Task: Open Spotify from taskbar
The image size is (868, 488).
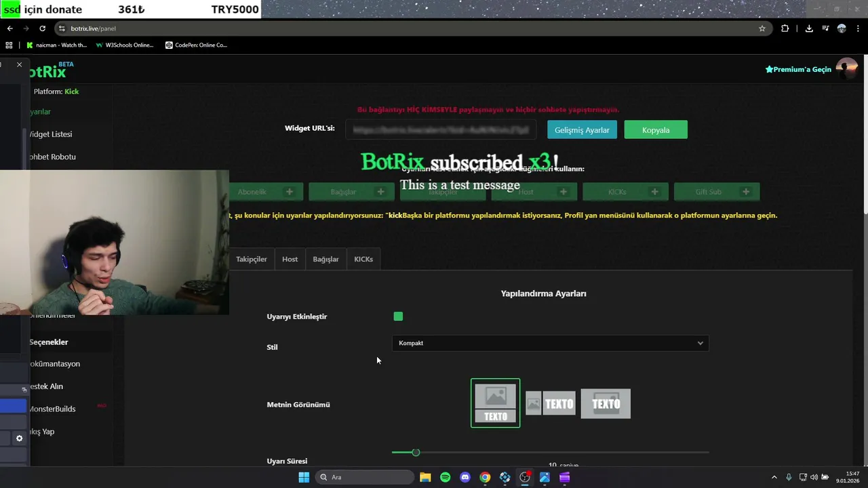Action: (x=445, y=477)
